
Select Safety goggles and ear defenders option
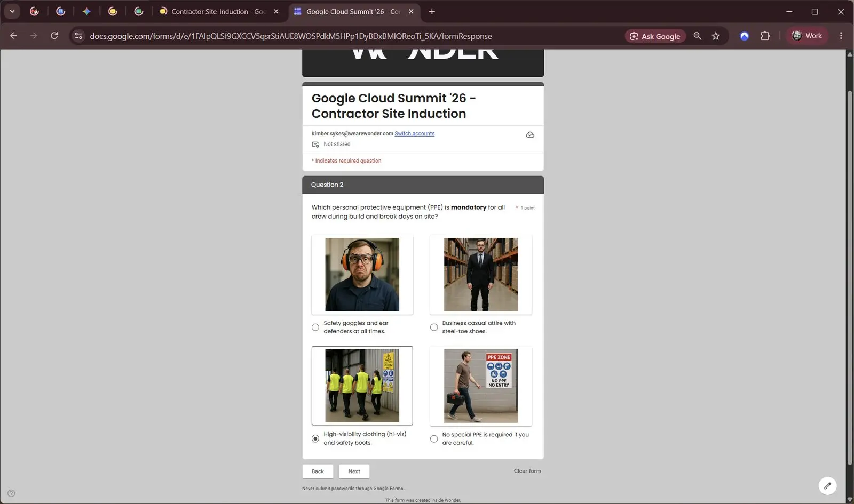(x=315, y=327)
